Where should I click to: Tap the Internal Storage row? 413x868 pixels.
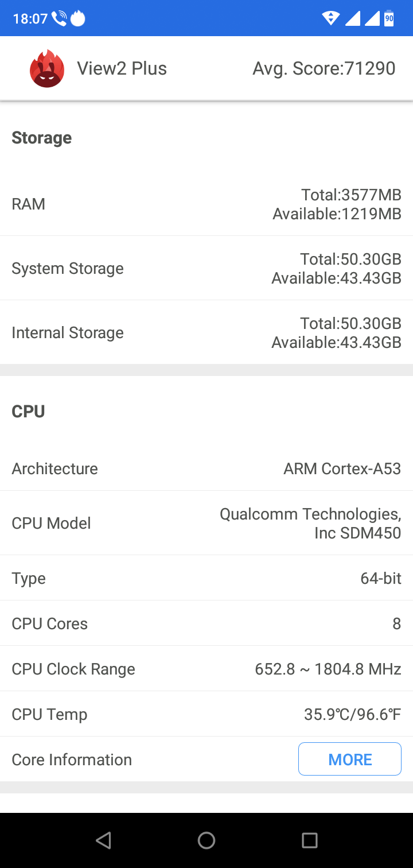[206, 332]
